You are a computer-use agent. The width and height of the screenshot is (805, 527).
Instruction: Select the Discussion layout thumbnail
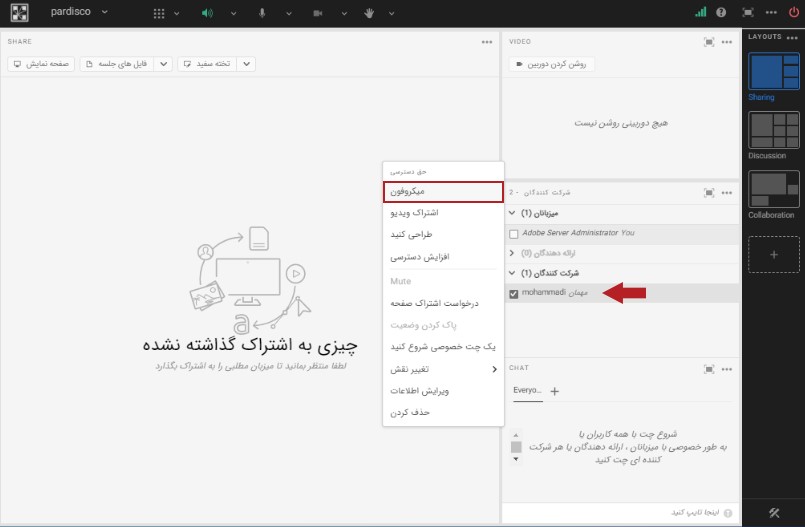774,130
